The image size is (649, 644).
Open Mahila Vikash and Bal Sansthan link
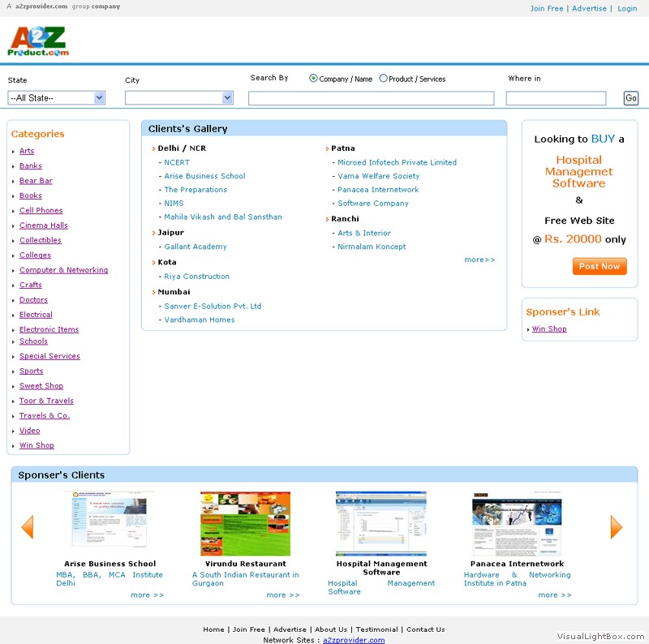(x=223, y=217)
